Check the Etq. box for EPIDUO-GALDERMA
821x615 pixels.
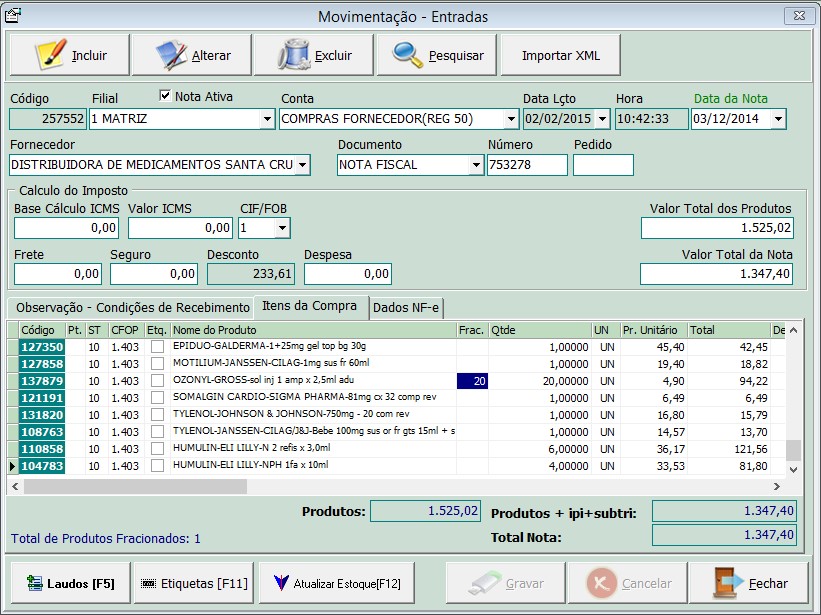tap(157, 346)
